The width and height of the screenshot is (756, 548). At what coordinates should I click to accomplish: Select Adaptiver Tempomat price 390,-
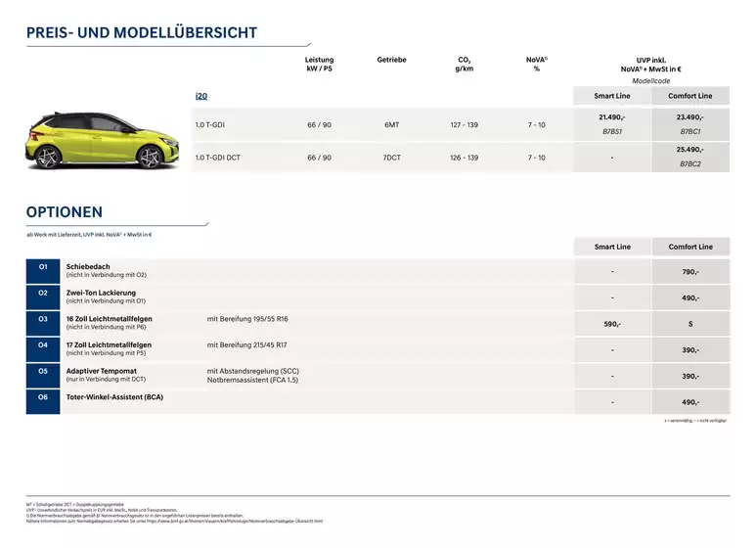tap(689, 377)
